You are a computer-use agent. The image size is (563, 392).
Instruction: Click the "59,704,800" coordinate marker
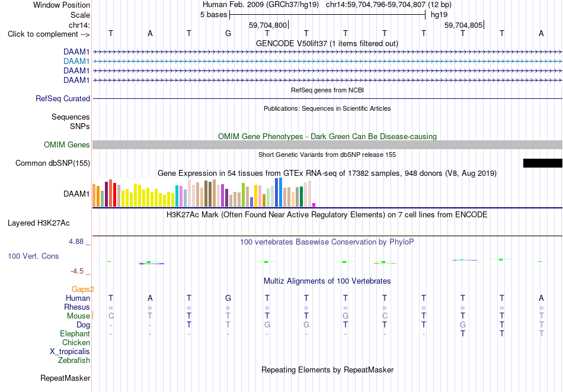coord(268,25)
